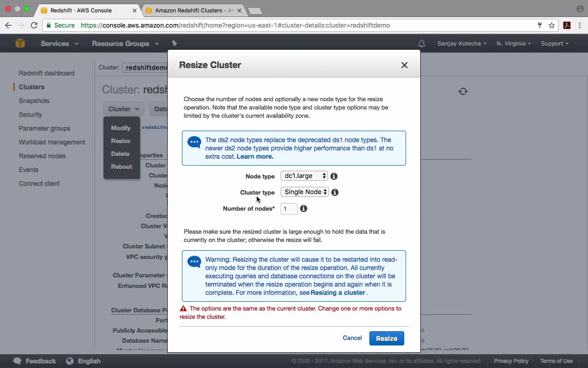
Task: Open the N. Virginia region menu
Action: (x=514, y=44)
